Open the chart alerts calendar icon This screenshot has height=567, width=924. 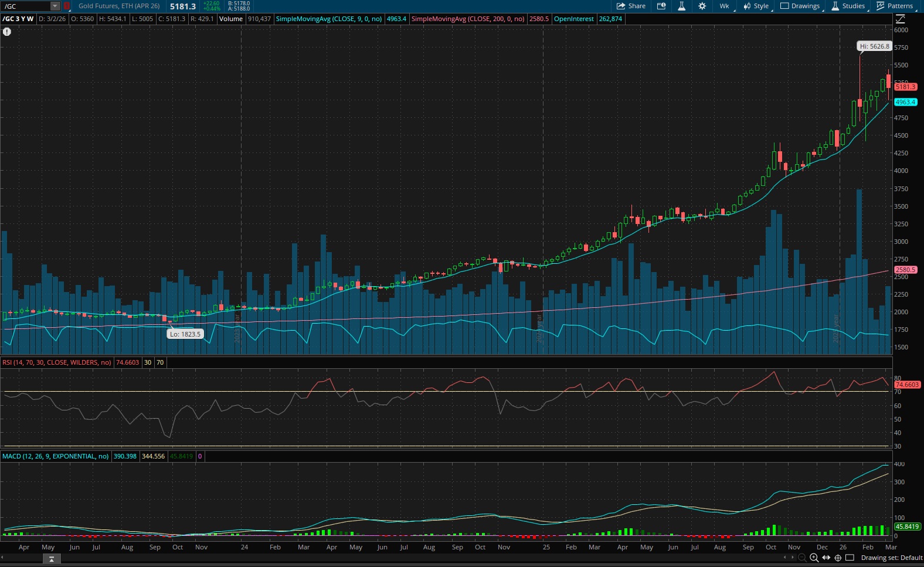pyautogui.click(x=661, y=6)
